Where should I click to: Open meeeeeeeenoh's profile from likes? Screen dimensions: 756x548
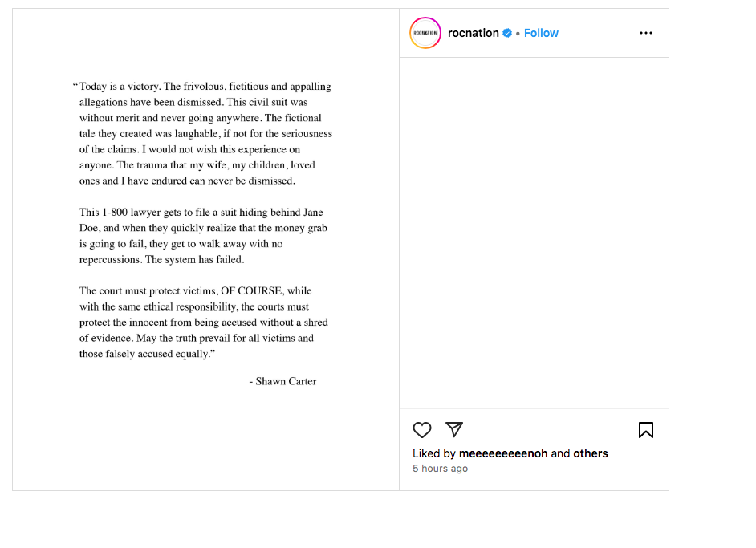tap(503, 453)
